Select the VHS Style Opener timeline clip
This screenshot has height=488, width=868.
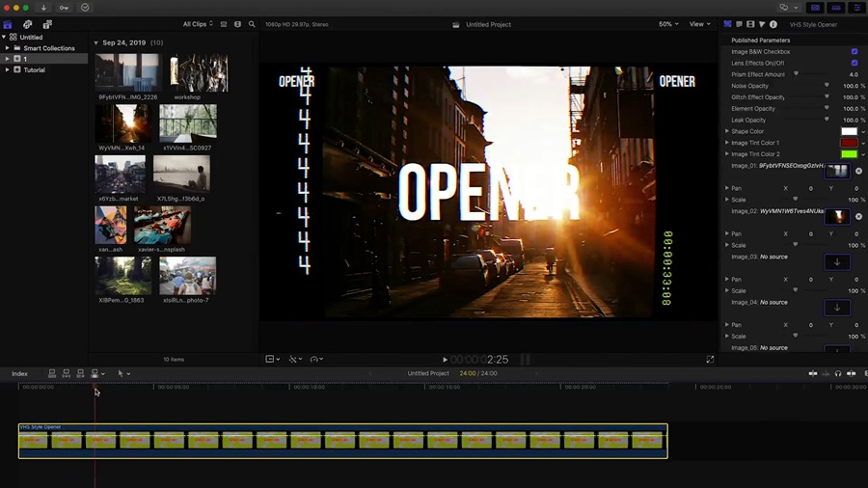[x=343, y=441]
